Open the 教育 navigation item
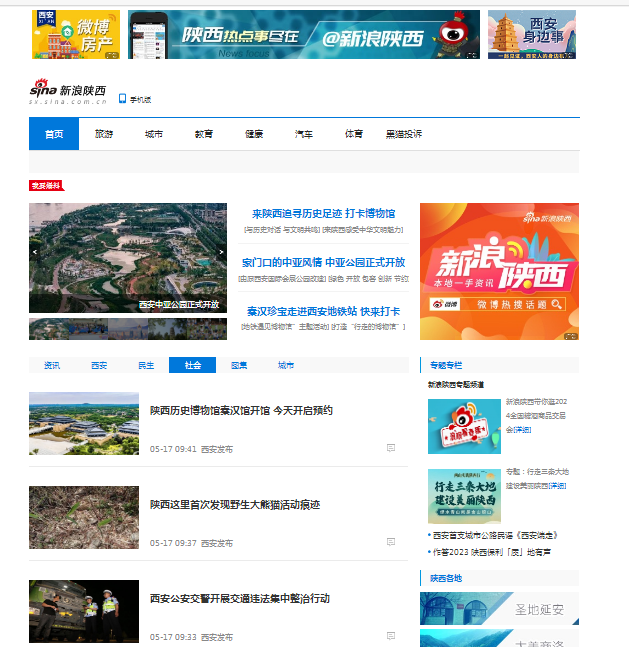The height and width of the screenshot is (647, 629). coord(203,134)
